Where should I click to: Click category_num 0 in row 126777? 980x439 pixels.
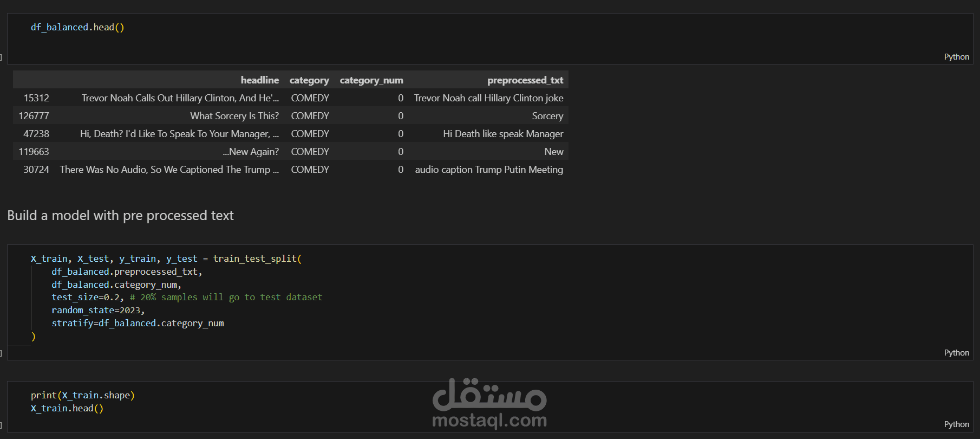coord(401,116)
